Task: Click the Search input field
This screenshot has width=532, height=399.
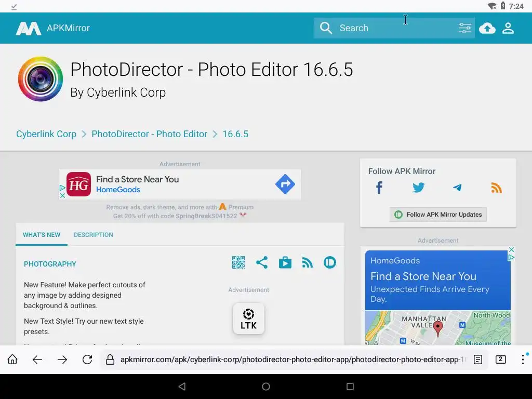Action: point(395,28)
